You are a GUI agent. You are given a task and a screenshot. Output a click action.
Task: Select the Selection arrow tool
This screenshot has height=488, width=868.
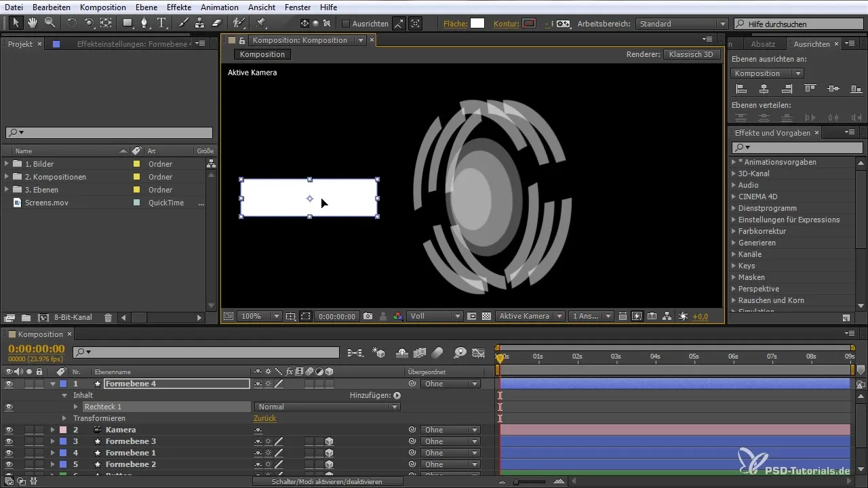click(16, 22)
